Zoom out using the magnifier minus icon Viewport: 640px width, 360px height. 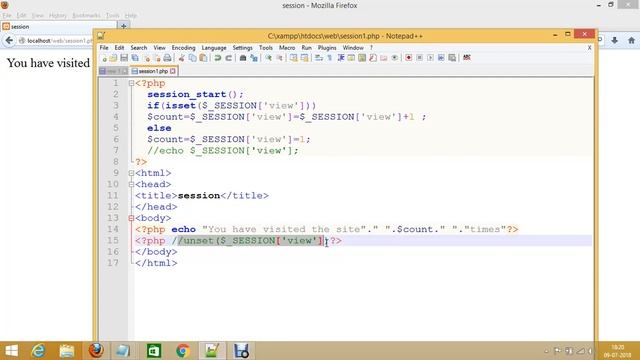click(280, 58)
